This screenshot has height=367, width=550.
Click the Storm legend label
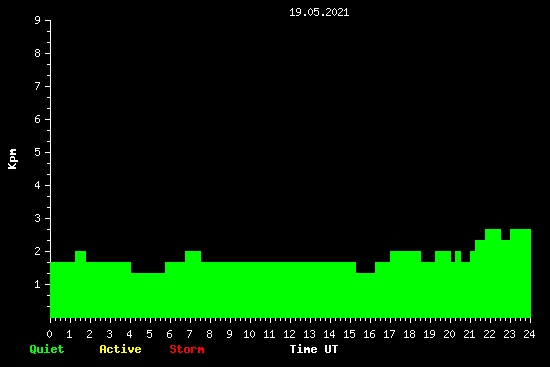(187, 349)
